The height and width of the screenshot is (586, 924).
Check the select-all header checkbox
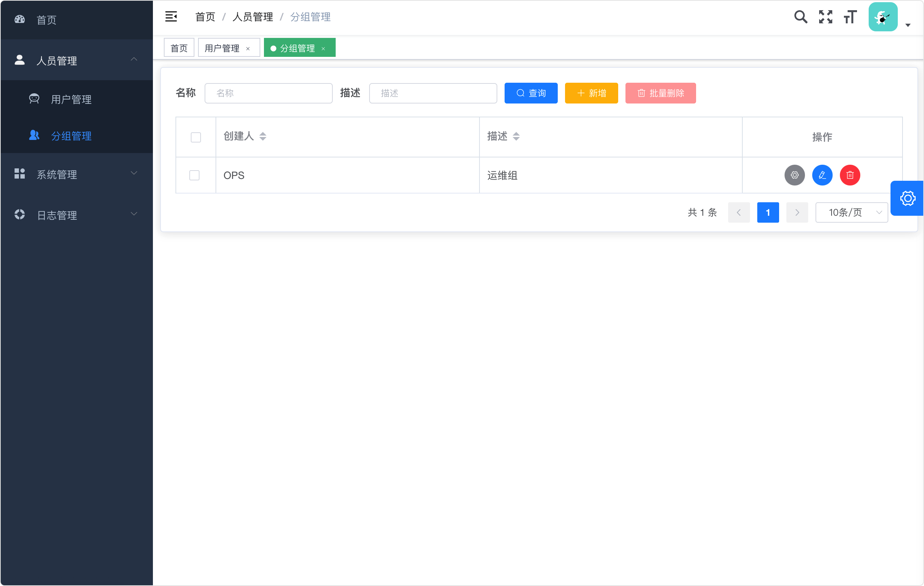tap(196, 137)
